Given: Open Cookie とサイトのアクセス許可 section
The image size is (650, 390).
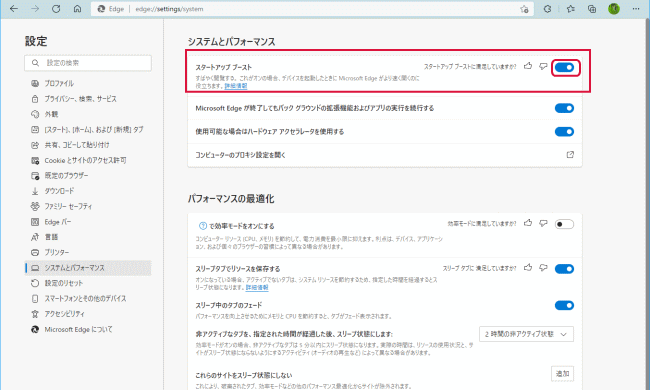Looking at the screenshot, I should click(88, 160).
